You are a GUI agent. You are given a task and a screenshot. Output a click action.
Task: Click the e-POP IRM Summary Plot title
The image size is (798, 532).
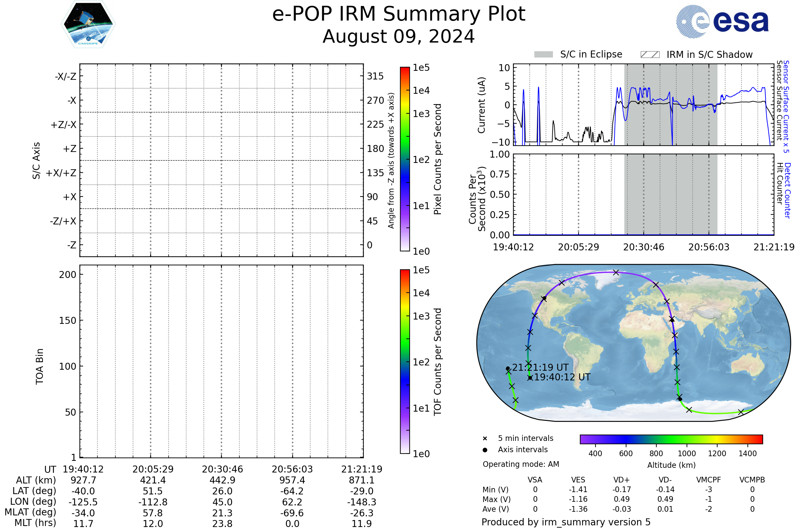399,14
